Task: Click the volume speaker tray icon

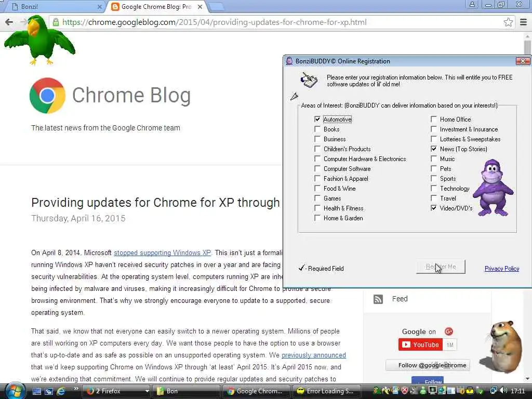Action: click(503, 391)
